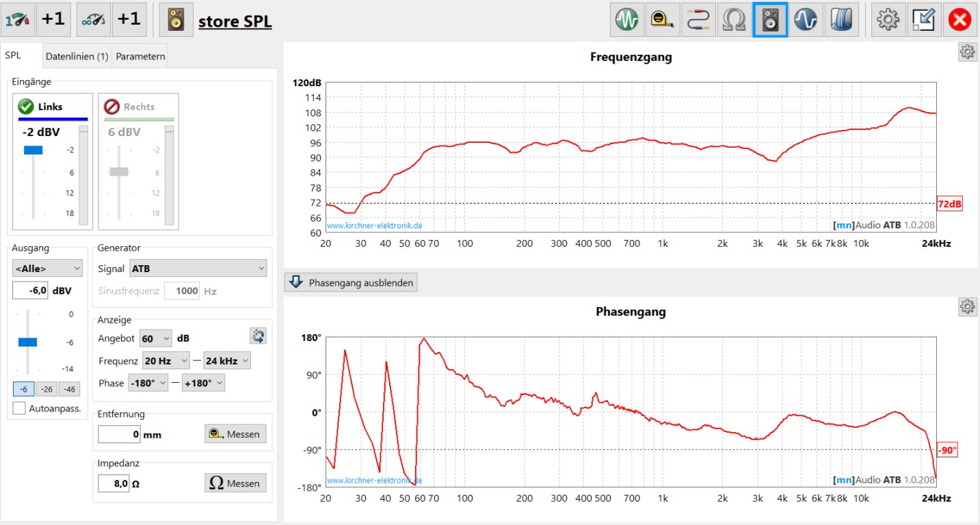
Task: Open the tape measure distance tool
Action: pyautogui.click(x=663, y=21)
